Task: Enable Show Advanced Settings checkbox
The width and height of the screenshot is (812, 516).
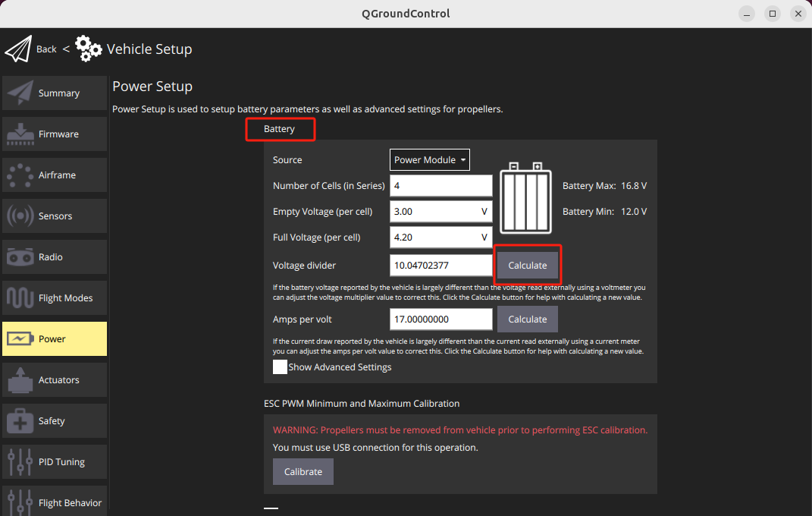Action: 280,367
